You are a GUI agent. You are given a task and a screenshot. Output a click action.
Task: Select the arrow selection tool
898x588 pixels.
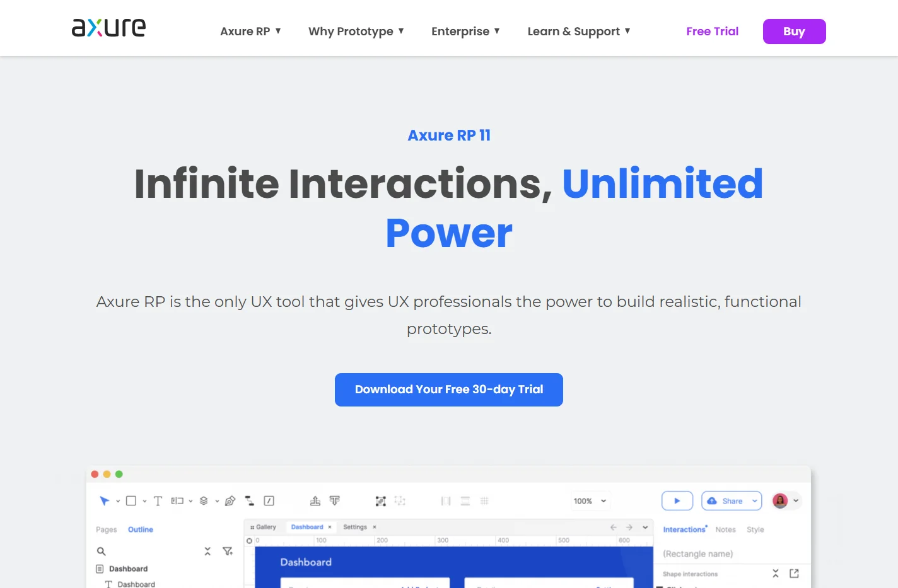[x=105, y=501]
